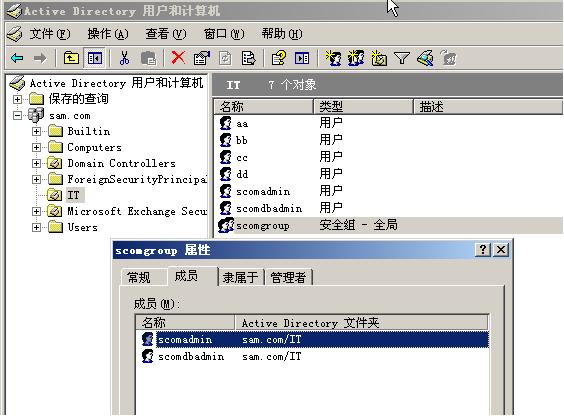Expand the Domain Controllers node

click(36, 163)
